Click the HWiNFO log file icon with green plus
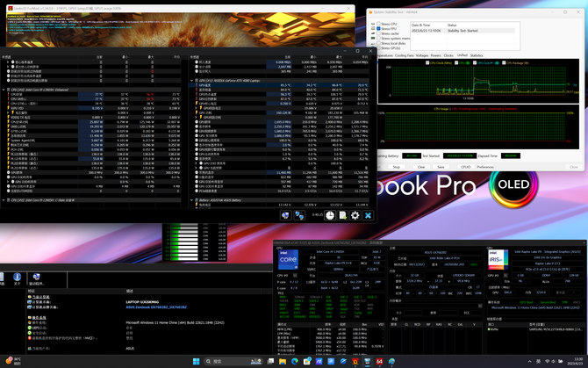588x368 pixels. (342, 215)
